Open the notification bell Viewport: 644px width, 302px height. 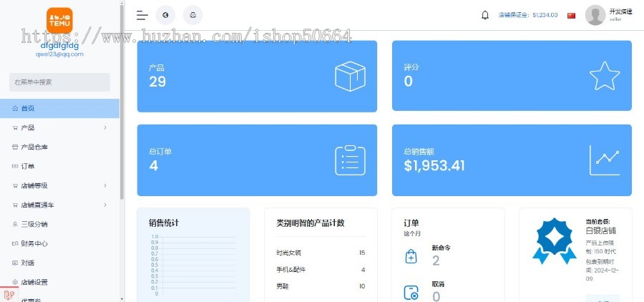click(485, 15)
